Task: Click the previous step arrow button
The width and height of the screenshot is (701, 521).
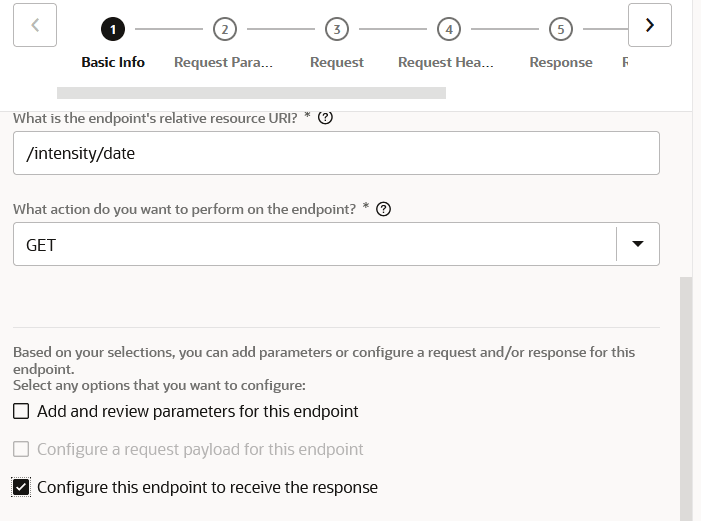Action: point(35,25)
